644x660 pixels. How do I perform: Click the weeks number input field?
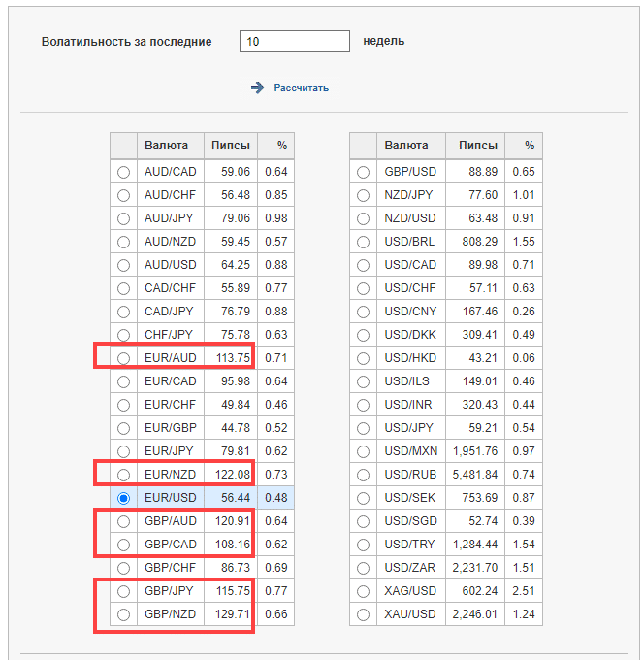pos(294,42)
